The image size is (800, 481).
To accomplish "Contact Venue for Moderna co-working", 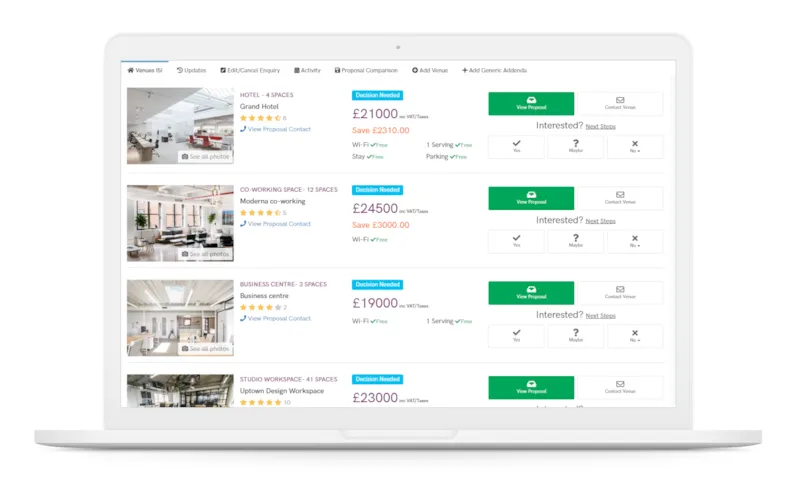I will pos(620,198).
